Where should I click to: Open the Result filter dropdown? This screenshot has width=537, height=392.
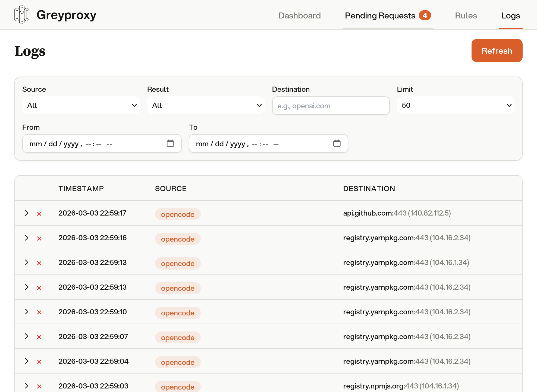[x=206, y=105]
